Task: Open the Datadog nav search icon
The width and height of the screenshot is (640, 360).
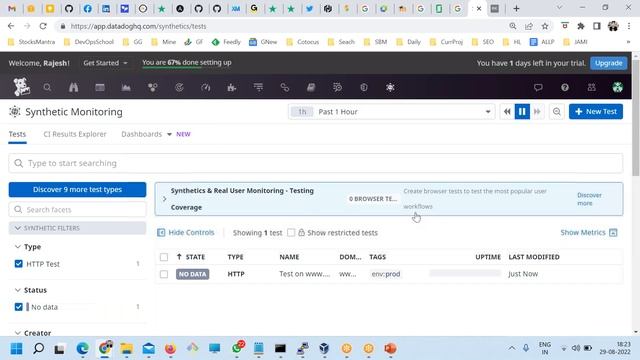Action: coord(47,87)
